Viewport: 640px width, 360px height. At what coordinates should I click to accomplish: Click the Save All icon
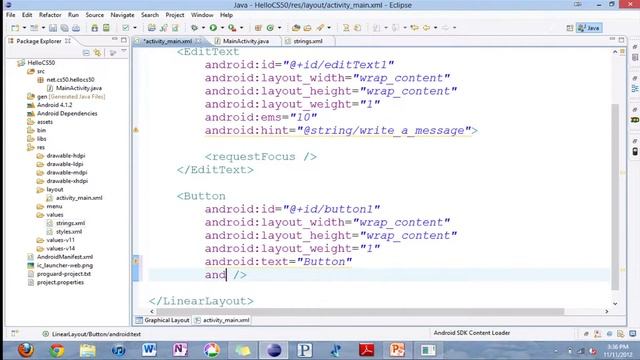pyautogui.click(x=64, y=28)
